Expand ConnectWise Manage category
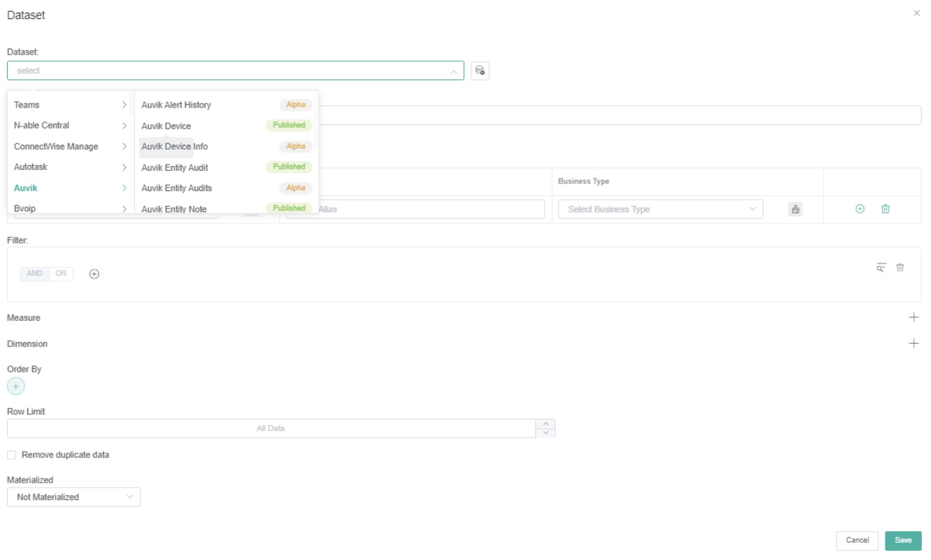Image resolution: width=931 pixels, height=560 pixels. [70, 147]
